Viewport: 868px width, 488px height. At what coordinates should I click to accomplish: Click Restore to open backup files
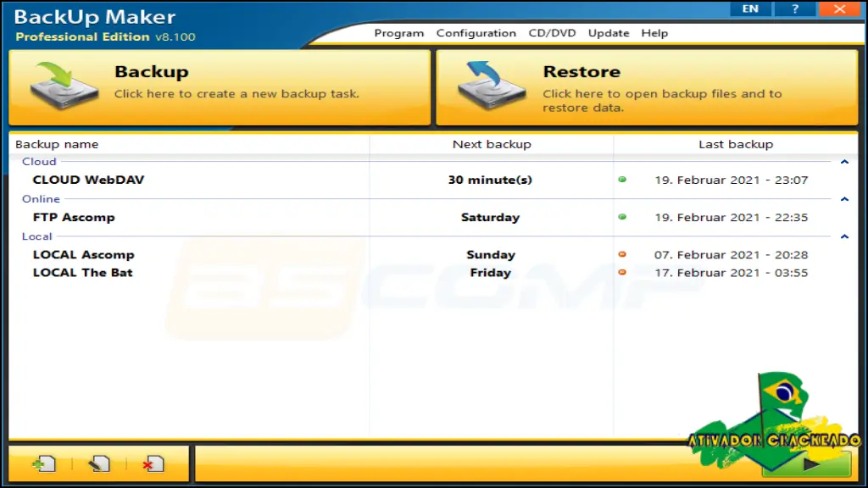[647, 87]
